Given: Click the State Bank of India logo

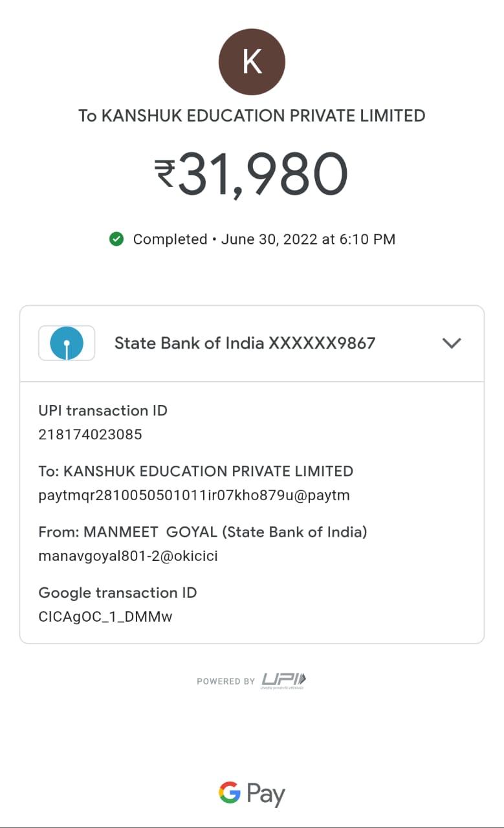Looking at the screenshot, I should pyautogui.click(x=67, y=343).
